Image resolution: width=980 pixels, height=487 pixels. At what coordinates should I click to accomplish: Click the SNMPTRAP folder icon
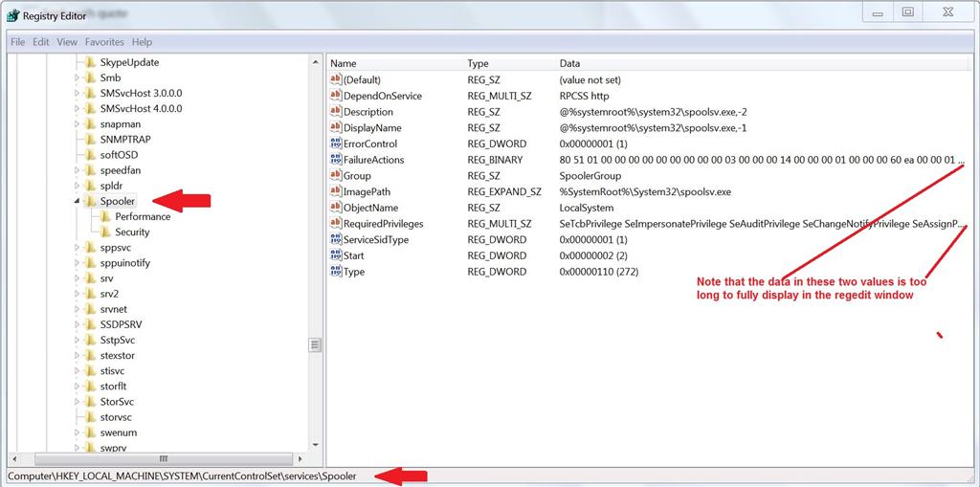[x=91, y=140]
